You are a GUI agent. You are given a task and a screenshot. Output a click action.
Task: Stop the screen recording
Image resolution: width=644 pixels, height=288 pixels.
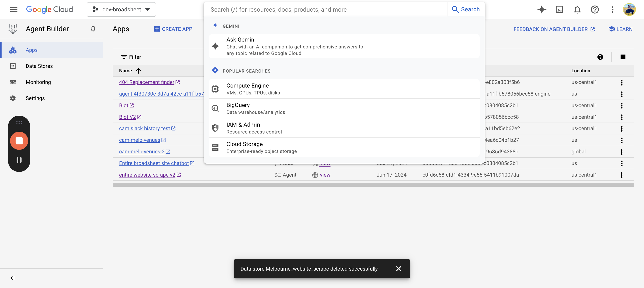[x=19, y=141]
